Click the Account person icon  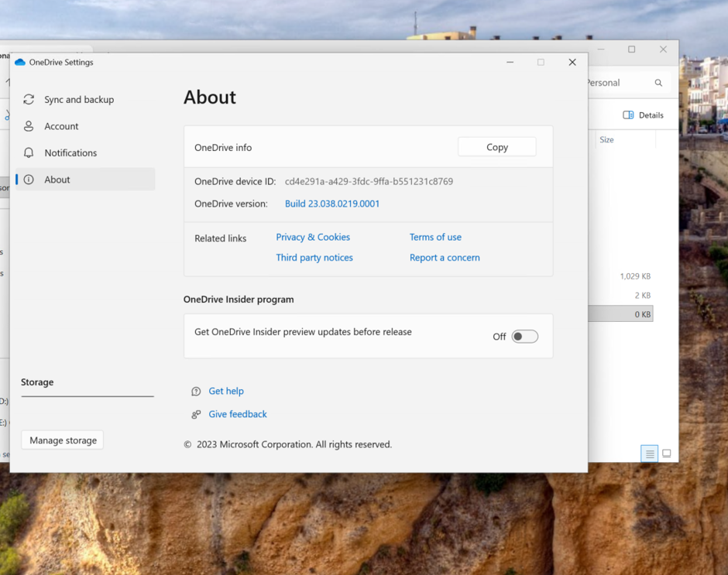pos(29,126)
